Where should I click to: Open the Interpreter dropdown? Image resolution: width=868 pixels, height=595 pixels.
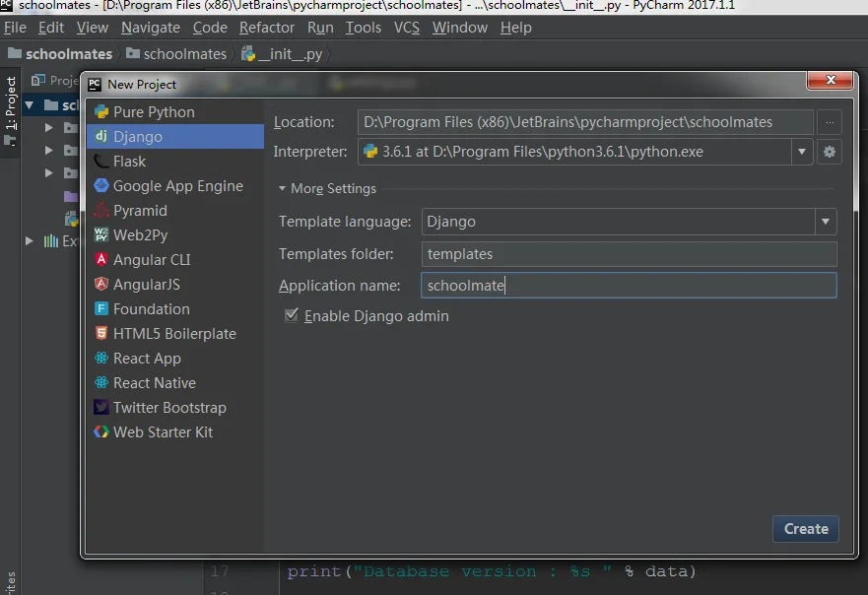coord(802,152)
